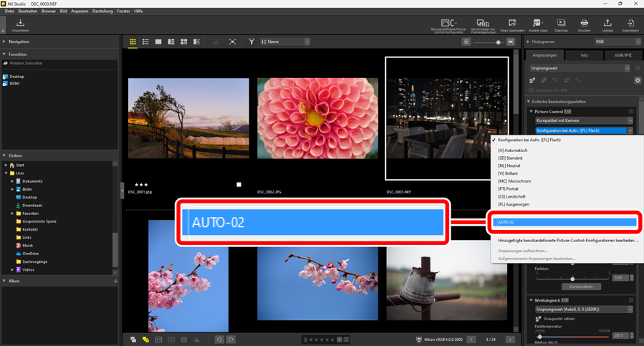Switch to the XMP/IPTC tab
This screenshot has width=644, height=346.
tap(623, 55)
